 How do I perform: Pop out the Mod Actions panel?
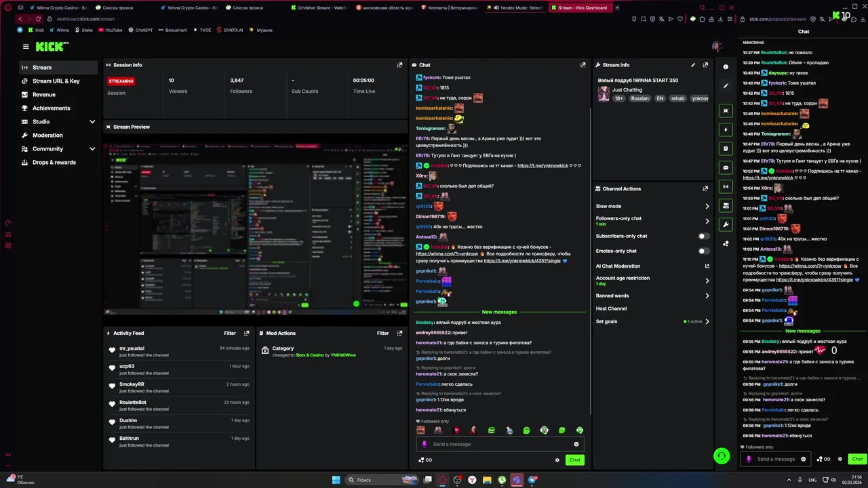click(x=399, y=333)
